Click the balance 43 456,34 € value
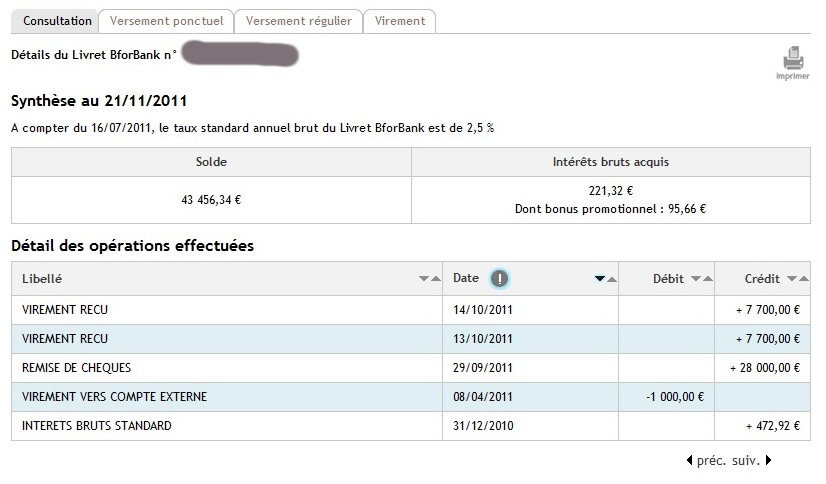The width and height of the screenshot is (826, 484). 211,200
